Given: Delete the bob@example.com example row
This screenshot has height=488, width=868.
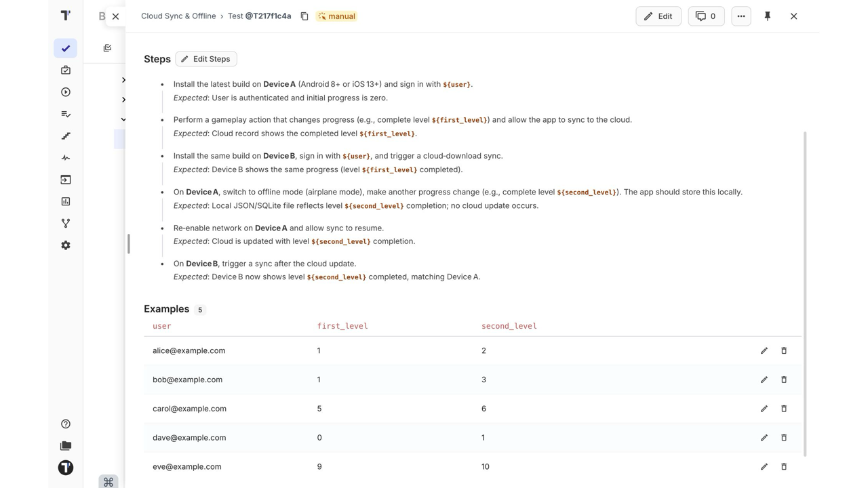Looking at the screenshot, I should tap(784, 380).
